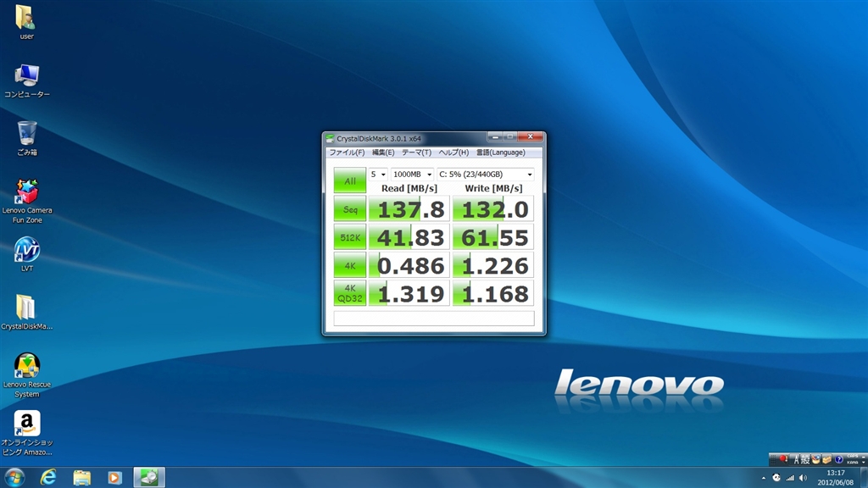Open the test count dropdown showing 5

tap(378, 175)
